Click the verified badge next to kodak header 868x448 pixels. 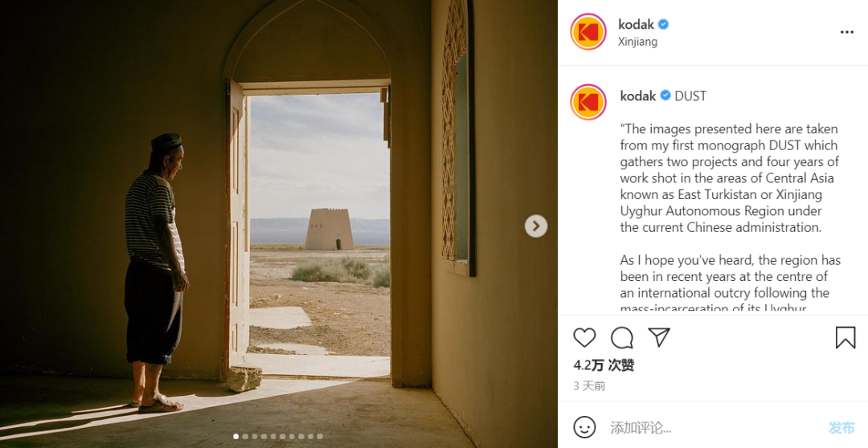pyautogui.click(x=663, y=24)
